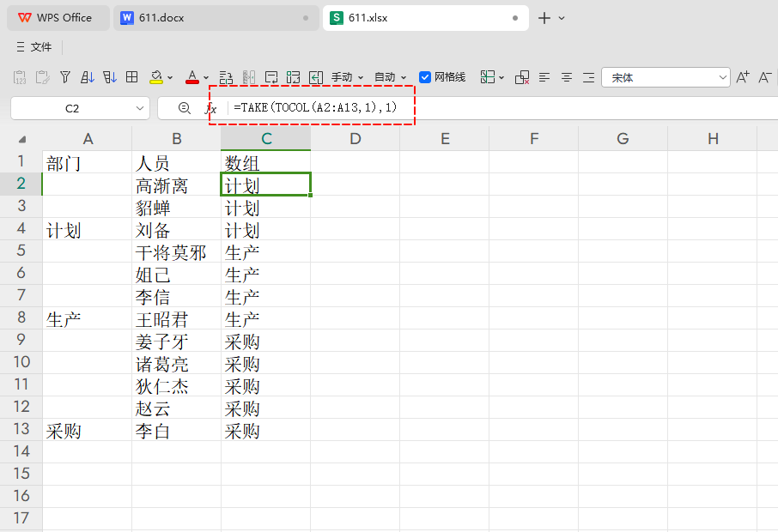Click the rows and columns icon after font color

pos(226,77)
